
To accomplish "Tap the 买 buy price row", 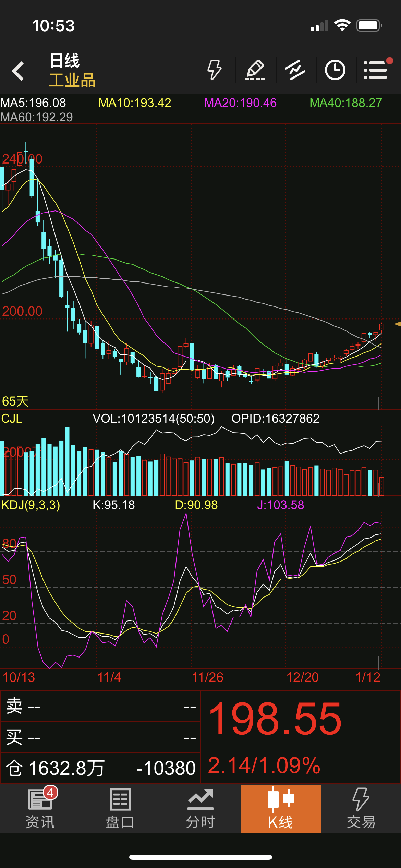I will [100, 737].
